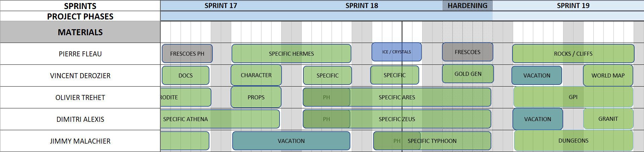
Task: Select Jimmy Malachier's VACATION block
Action: pyautogui.click(x=291, y=141)
